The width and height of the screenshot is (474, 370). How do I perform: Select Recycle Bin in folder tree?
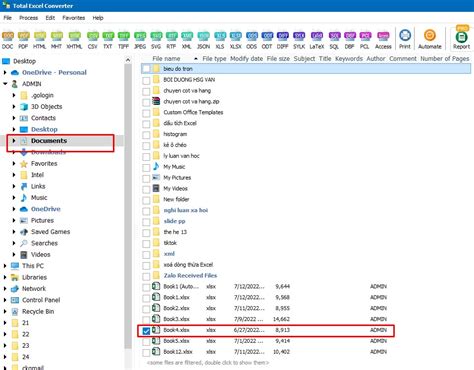click(38, 312)
